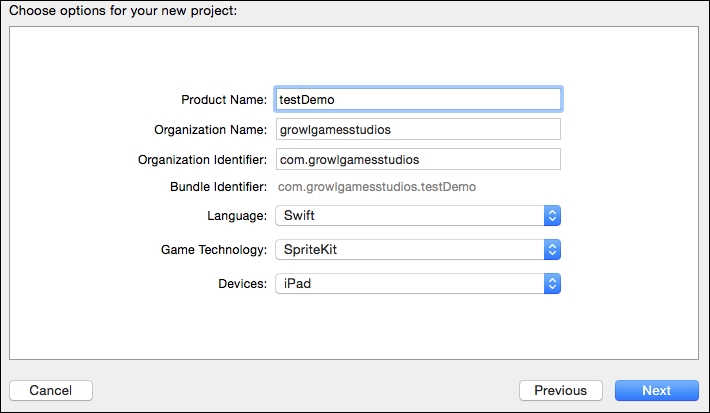
Task: Focus the Product Name field containing testDemo
Action: (418, 99)
